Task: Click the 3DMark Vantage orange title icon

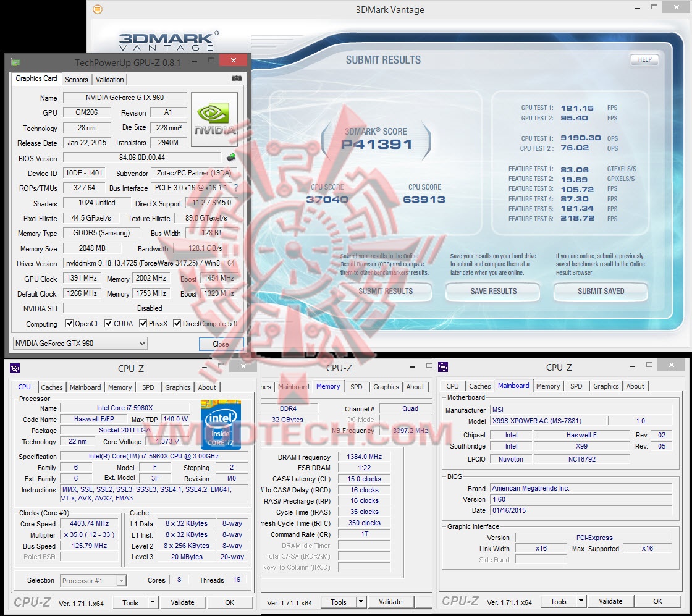Action: click(98, 9)
